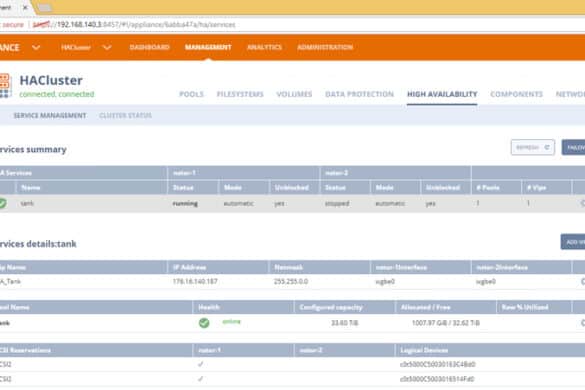
Task: Open a new browser tab
Action: 45,7
